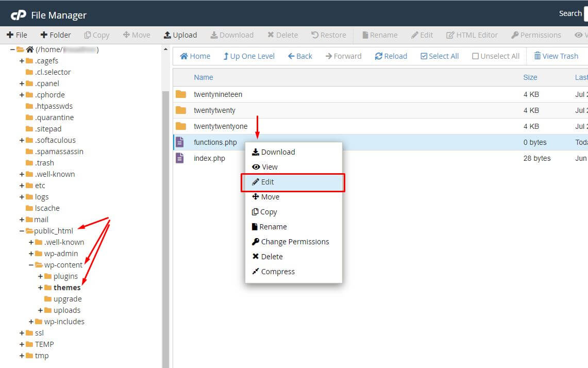Go to Home directory in navigation bar
Screen dimensions: 588x368
pyautogui.click(x=195, y=56)
